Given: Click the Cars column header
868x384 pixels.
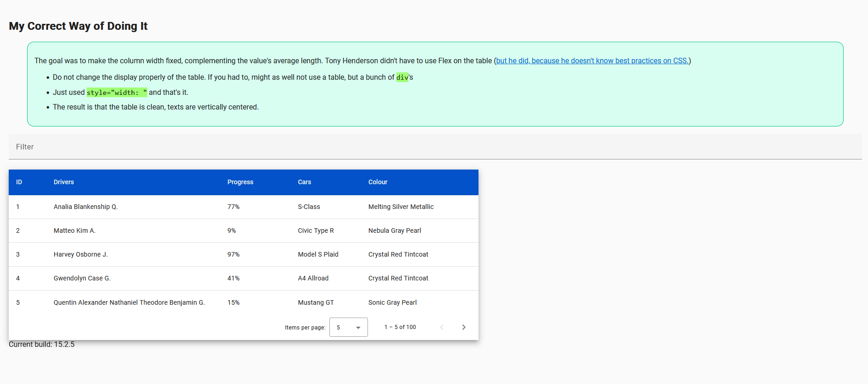Looking at the screenshot, I should point(304,182).
